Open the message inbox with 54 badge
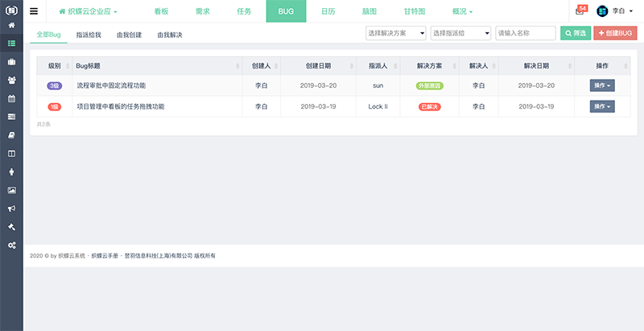Screen dimensions: 644x331 pos(580,10)
